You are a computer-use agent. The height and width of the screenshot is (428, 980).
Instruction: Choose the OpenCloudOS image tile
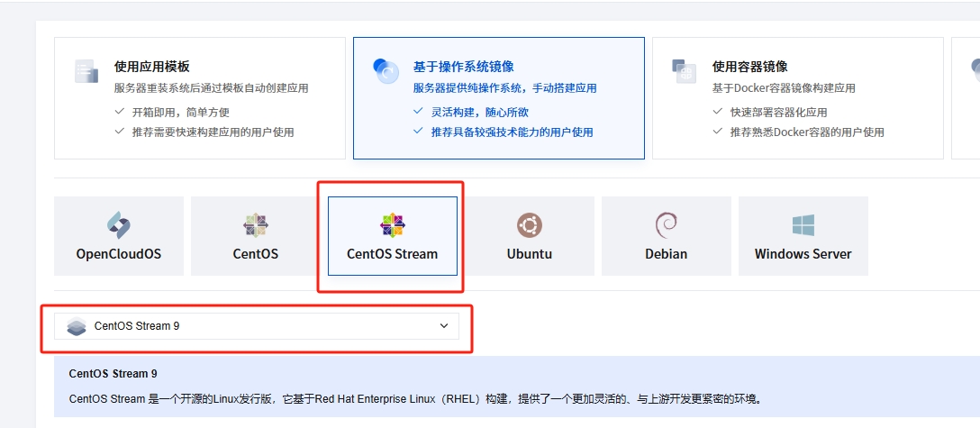click(x=119, y=236)
